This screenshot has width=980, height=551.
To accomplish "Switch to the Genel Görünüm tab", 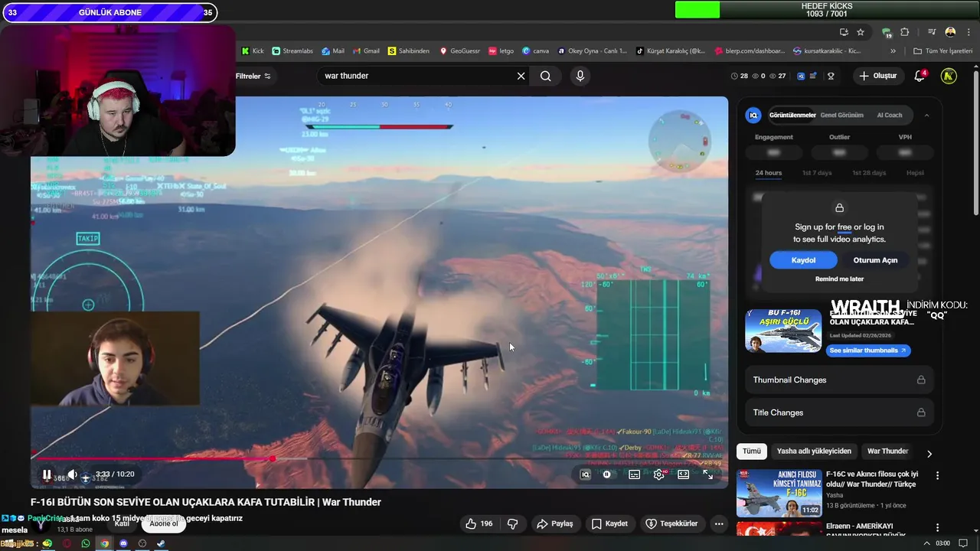I will [x=841, y=116].
